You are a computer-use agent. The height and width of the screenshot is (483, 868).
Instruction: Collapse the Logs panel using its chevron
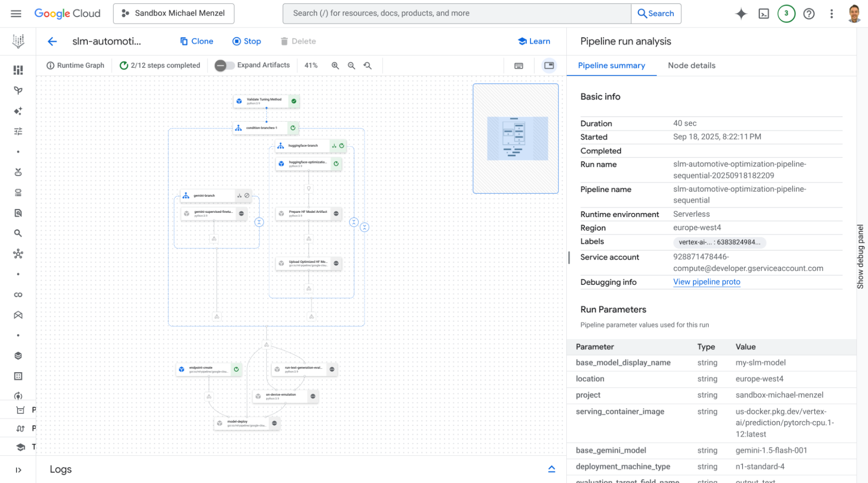pos(551,469)
